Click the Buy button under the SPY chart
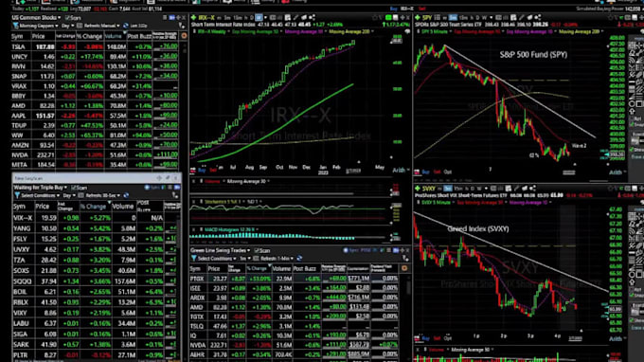This screenshot has width=644, height=362. (426, 172)
